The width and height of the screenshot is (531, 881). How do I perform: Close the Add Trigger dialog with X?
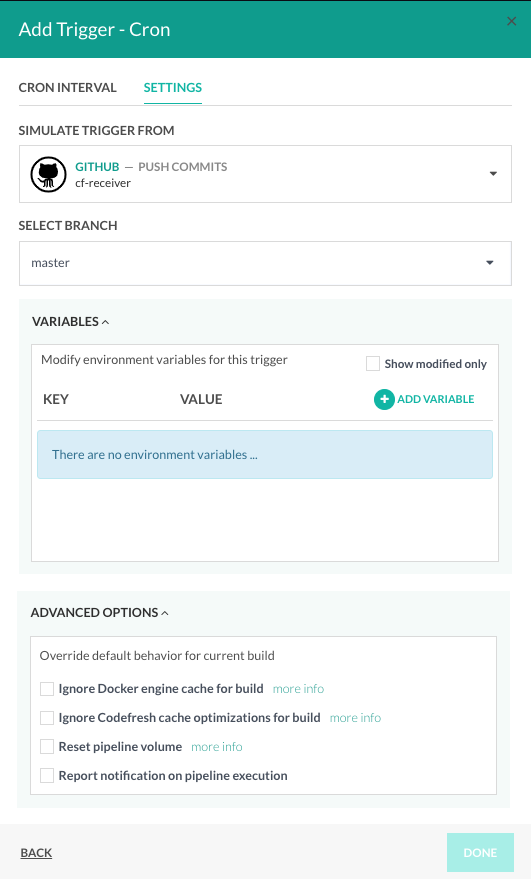tap(511, 21)
